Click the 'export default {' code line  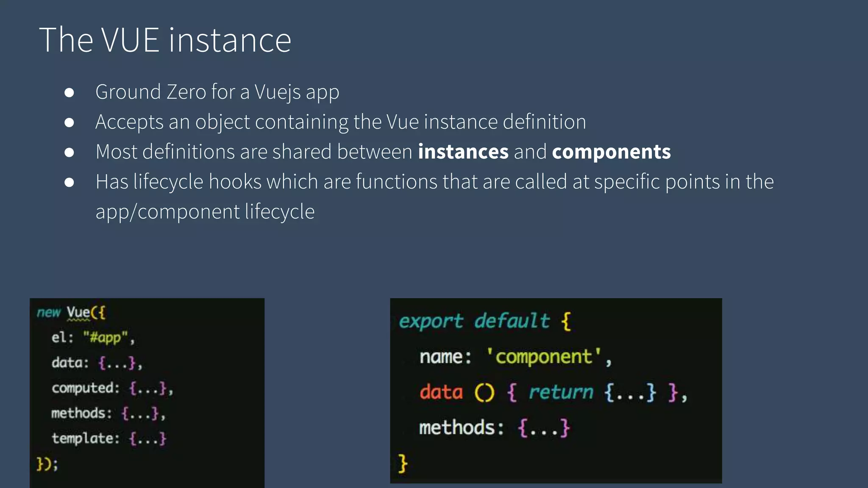[485, 321]
